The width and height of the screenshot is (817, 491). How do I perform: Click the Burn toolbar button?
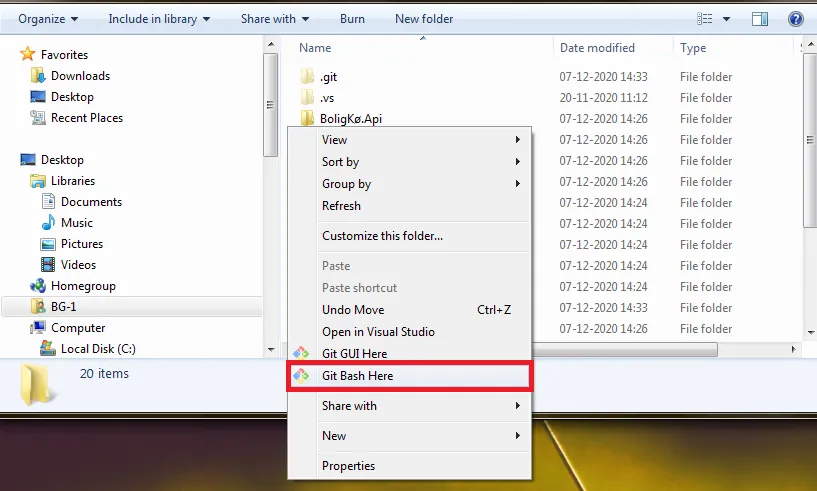352,19
